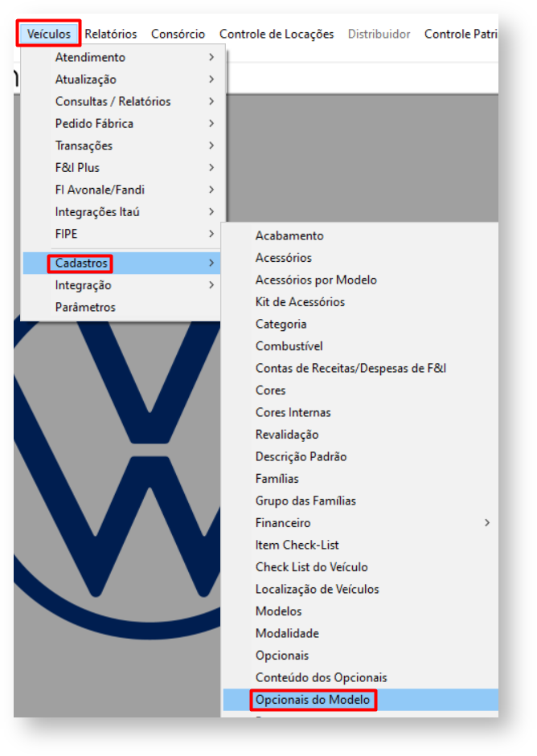Select Combustível entry
This screenshot has width=537, height=756.
point(361,346)
